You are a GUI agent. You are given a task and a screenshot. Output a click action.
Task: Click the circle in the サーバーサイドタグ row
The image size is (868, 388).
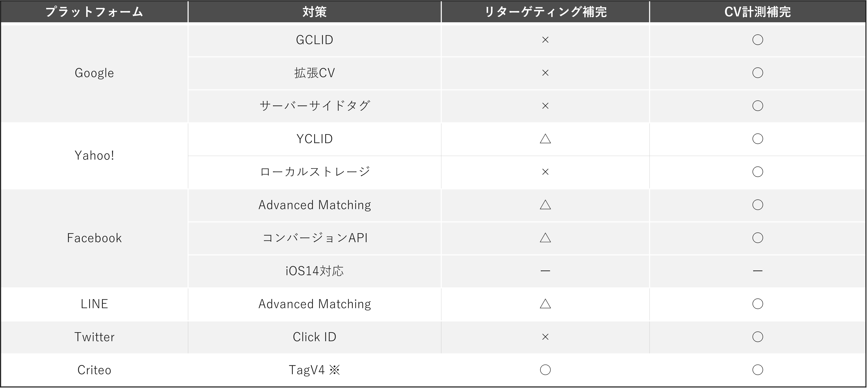(x=757, y=106)
